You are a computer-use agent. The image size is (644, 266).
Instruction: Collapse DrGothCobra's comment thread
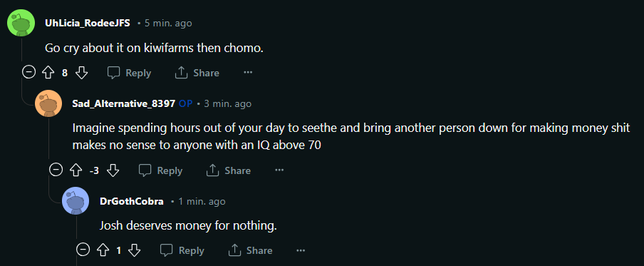(x=83, y=250)
